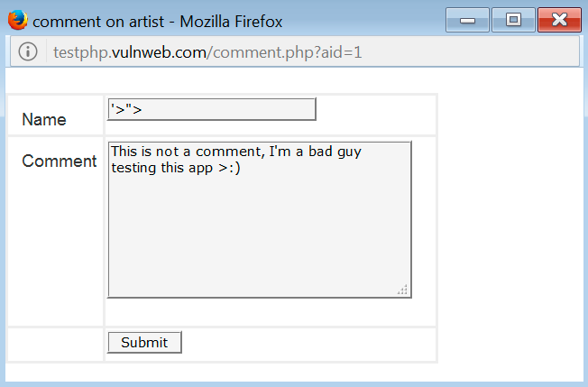Click the "aid=1" parameter in the URL
The width and height of the screenshot is (588, 387).
pyautogui.click(x=341, y=52)
